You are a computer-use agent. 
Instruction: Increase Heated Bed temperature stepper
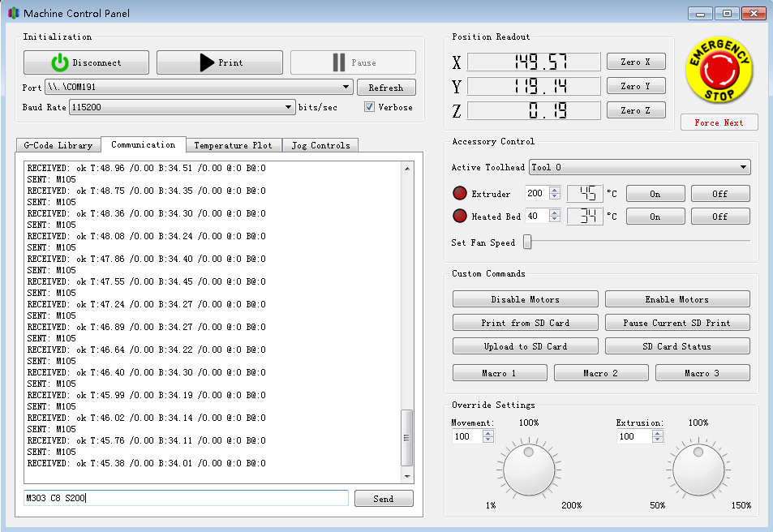555,212
